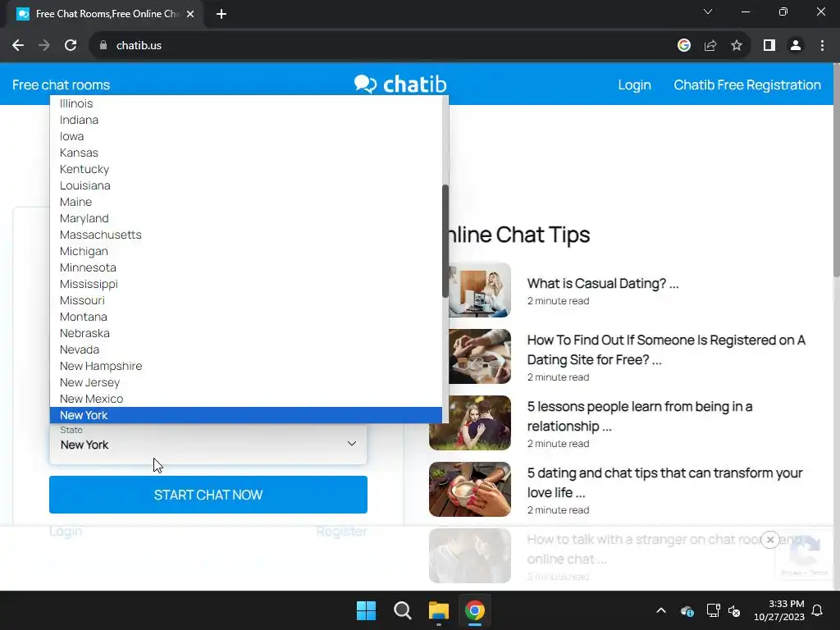Select Maine option
The width and height of the screenshot is (840, 630).
tap(246, 202)
